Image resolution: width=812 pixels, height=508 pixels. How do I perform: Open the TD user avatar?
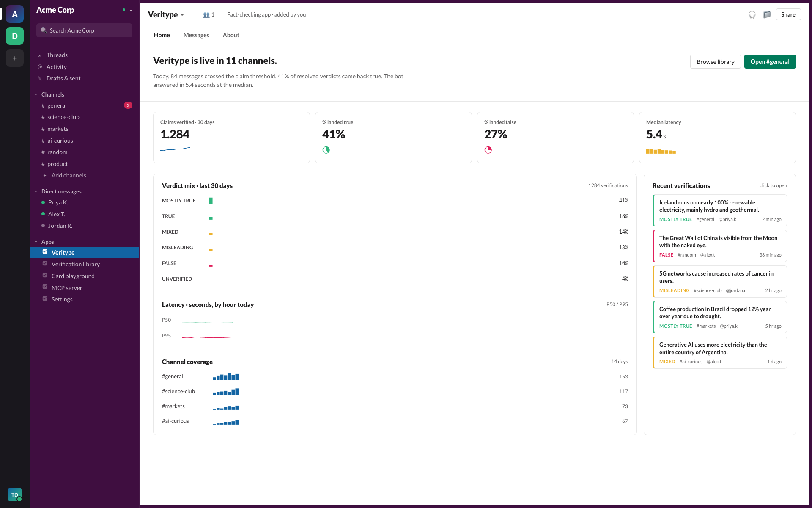[15, 494]
